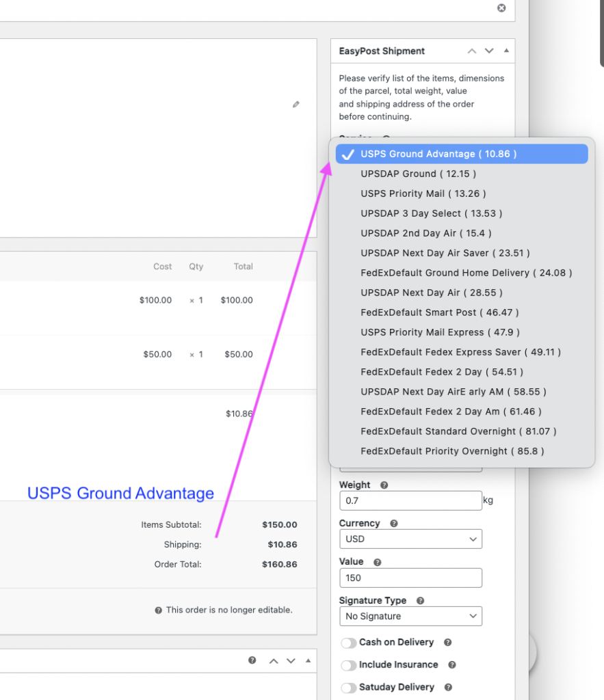Image resolution: width=604 pixels, height=700 pixels.
Task: Click the pencil edit icon in order panel
Action: pyautogui.click(x=296, y=105)
